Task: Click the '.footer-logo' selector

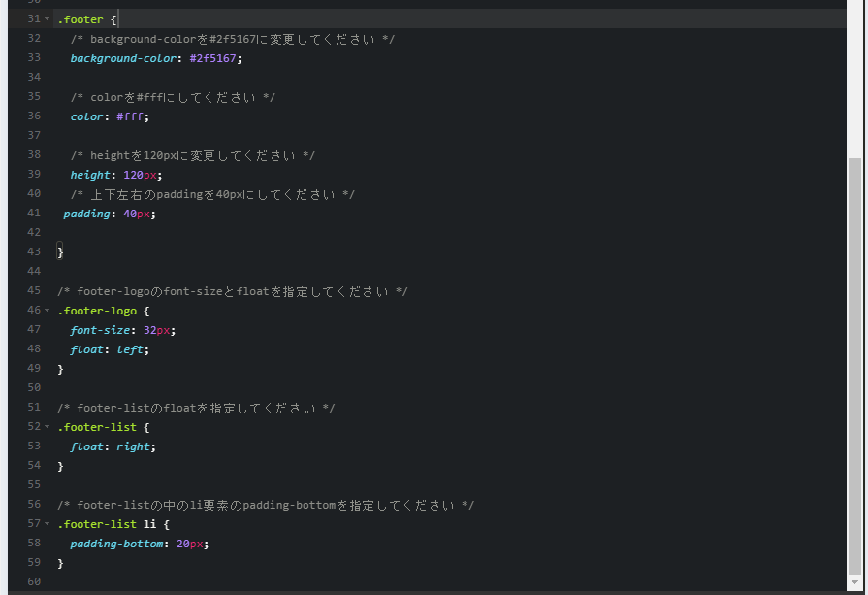Action: pyautogui.click(x=97, y=311)
